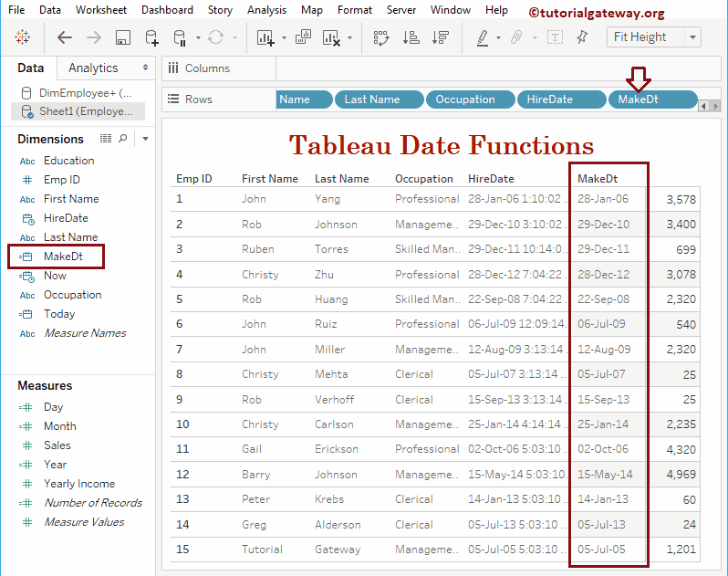Image resolution: width=728 pixels, height=576 pixels.
Task: Click the Tableau start page logo icon
Action: (x=22, y=37)
